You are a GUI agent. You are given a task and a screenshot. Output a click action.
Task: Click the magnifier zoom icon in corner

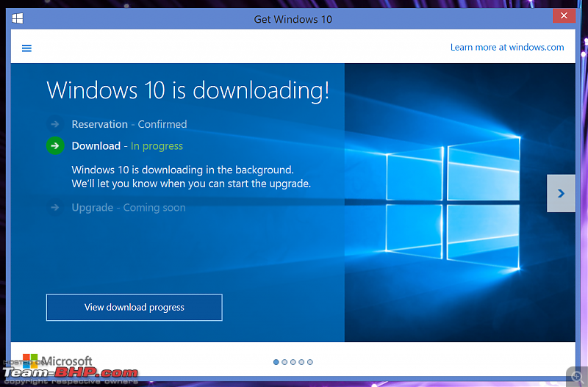(x=577, y=376)
